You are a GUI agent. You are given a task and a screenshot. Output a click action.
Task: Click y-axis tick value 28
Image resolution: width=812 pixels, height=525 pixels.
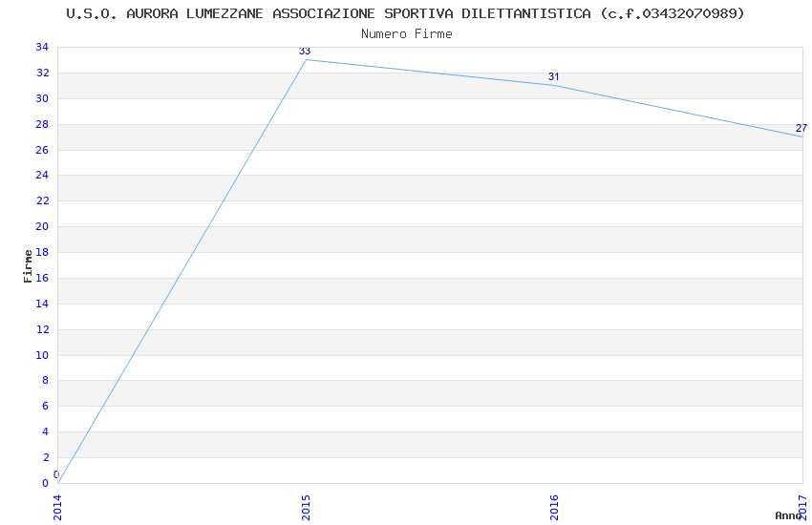point(42,124)
